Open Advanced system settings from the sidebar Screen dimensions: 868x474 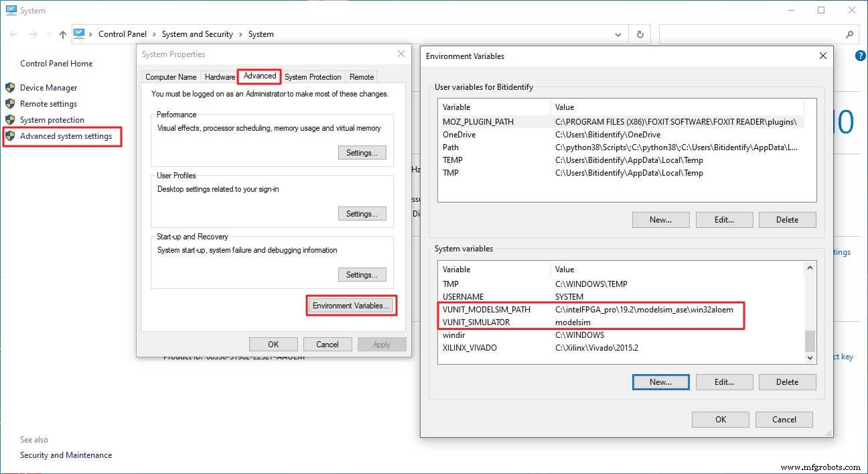[62, 135]
